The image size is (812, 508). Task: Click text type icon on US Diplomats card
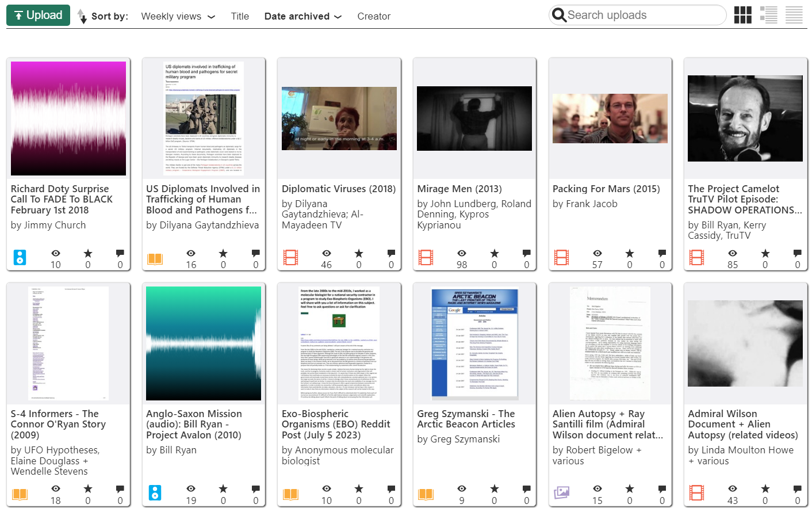155,258
